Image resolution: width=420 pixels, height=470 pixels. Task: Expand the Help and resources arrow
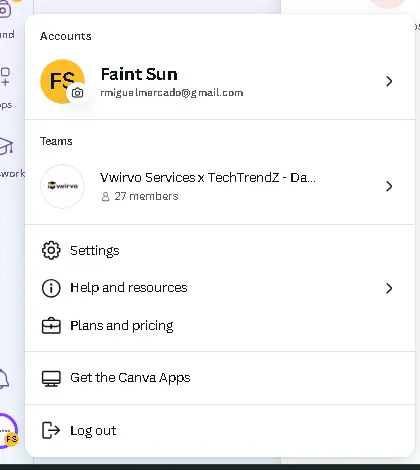click(x=389, y=288)
